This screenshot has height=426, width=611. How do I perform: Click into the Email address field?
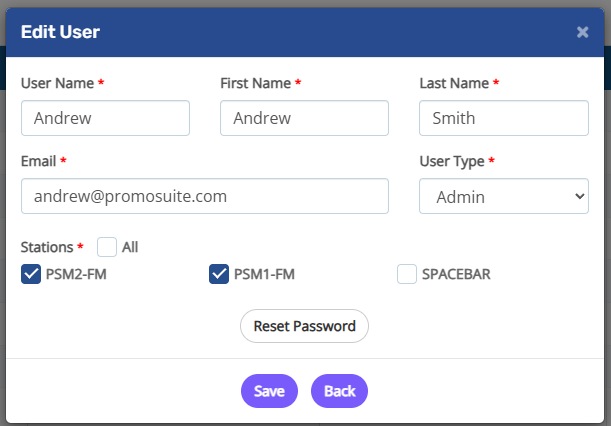coord(204,196)
